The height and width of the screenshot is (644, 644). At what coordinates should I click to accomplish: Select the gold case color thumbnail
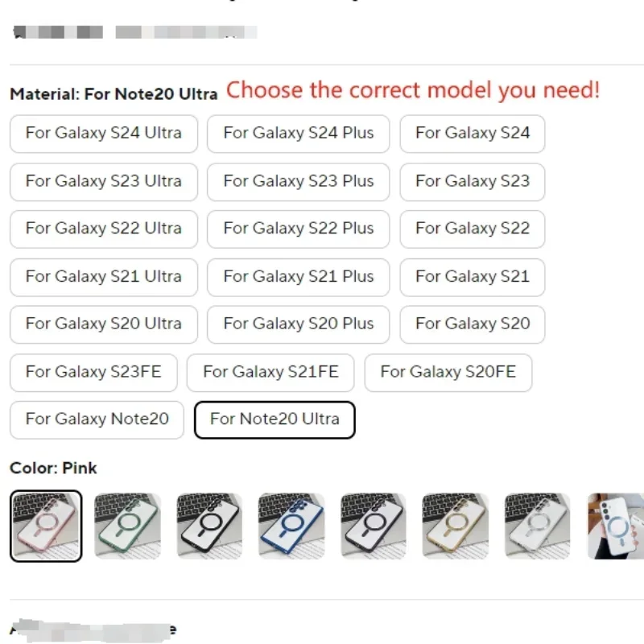456,526
